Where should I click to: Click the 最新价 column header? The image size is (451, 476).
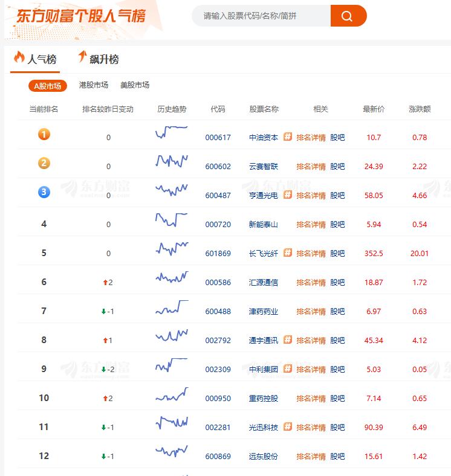pyautogui.click(x=374, y=109)
